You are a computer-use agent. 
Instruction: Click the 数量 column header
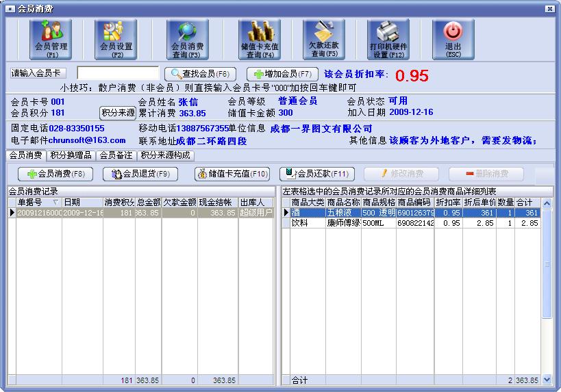click(x=506, y=202)
